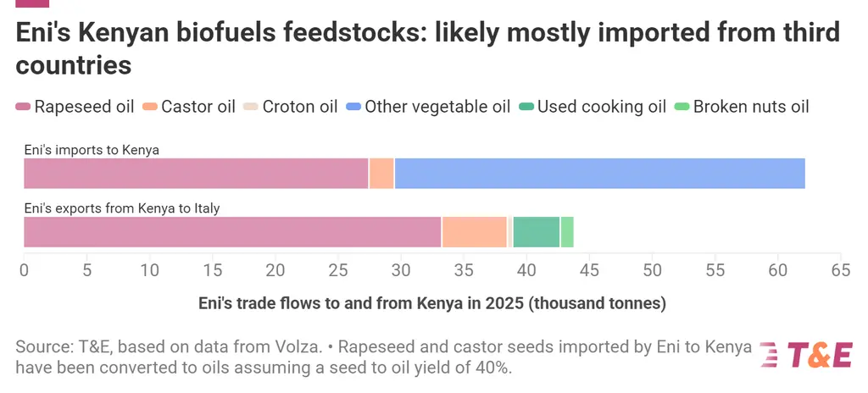The height and width of the screenshot is (393, 868).
Task: Select the rapeseed oil segment of imports bar
Action: [195, 173]
